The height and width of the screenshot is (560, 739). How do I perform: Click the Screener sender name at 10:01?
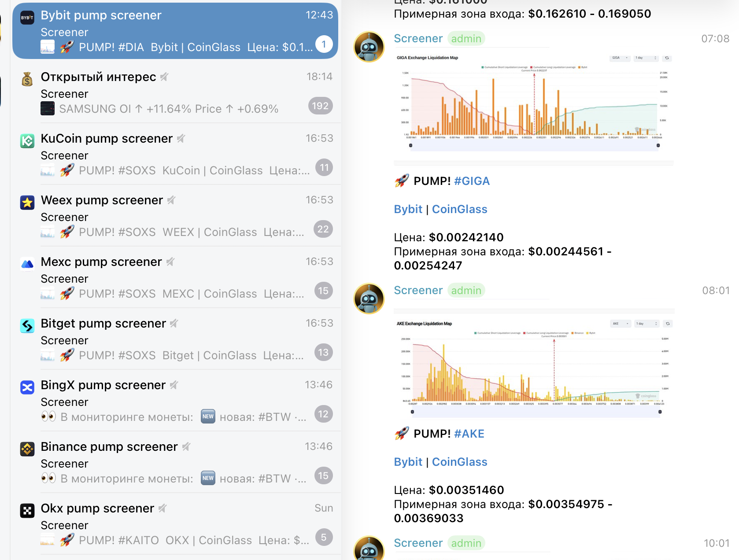pos(418,543)
